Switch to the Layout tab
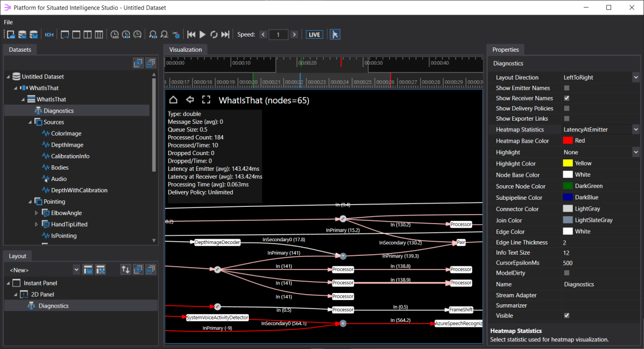This screenshot has height=349, width=644. tap(17, 256)
